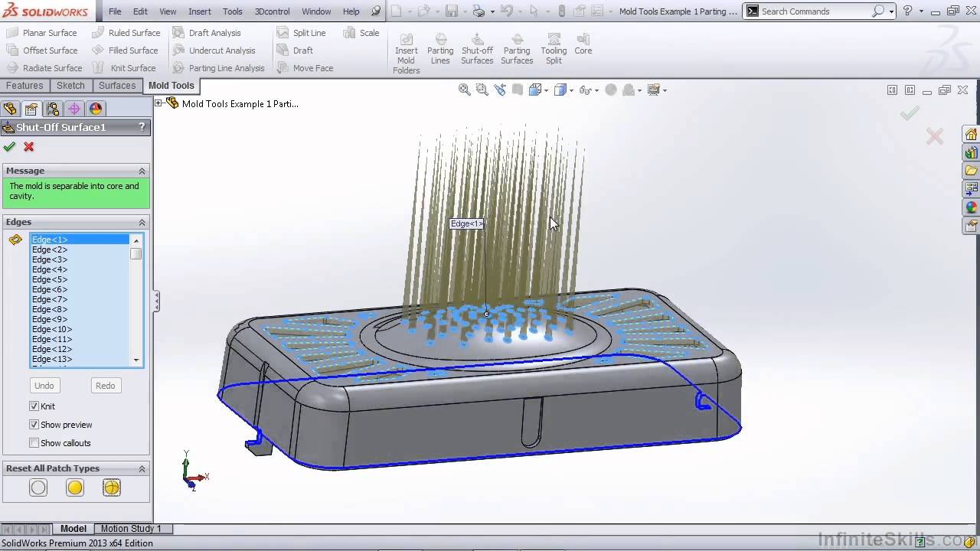Select the Scale tool
The width and height of the screenshot is (980, 551).
click(x=361, y=33)
